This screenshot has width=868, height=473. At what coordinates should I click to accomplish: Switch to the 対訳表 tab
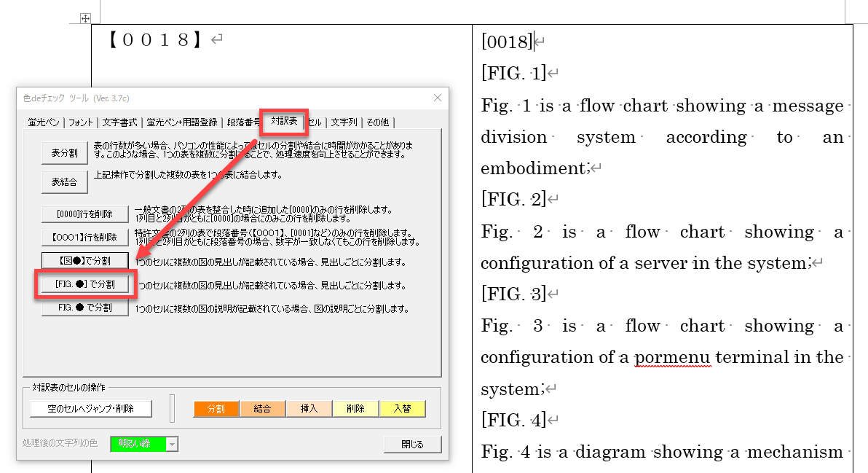coord(284,121)
